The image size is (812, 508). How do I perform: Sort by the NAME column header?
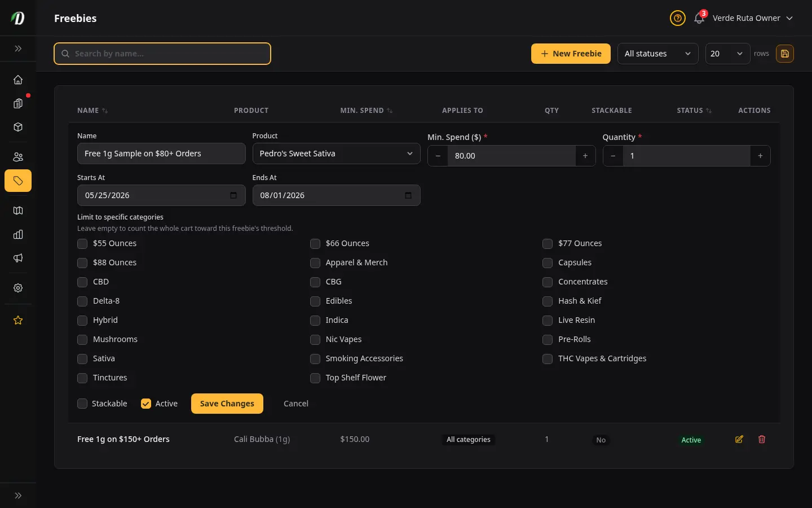tap(92, 111)
